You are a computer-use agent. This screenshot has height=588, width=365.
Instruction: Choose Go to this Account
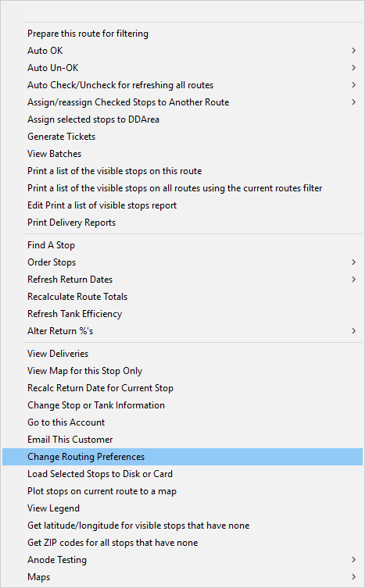click(x=183, y=422)
